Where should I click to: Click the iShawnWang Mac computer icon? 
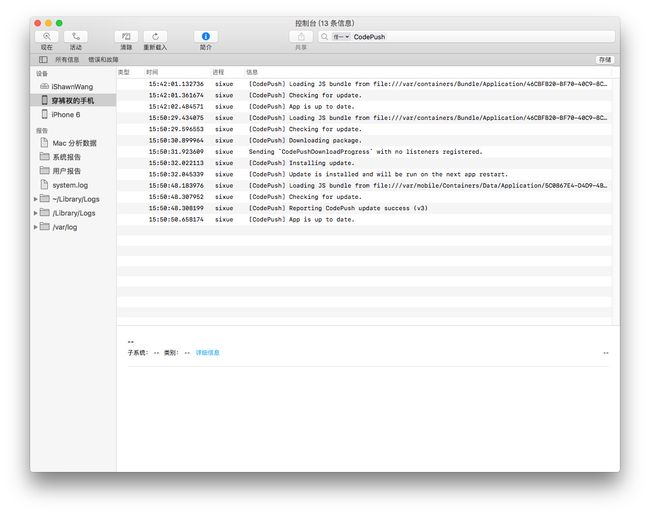tap(44, 86)
